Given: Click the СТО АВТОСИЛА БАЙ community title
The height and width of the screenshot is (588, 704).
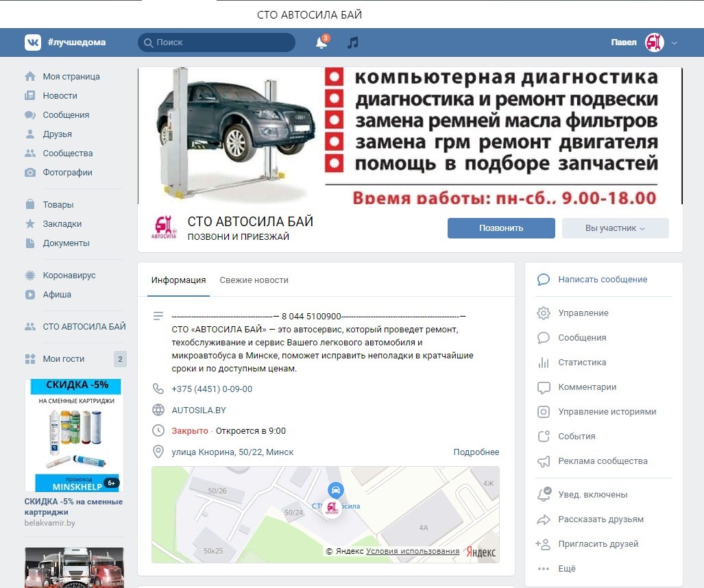Looking at the screenshot, I should [250, 221].
